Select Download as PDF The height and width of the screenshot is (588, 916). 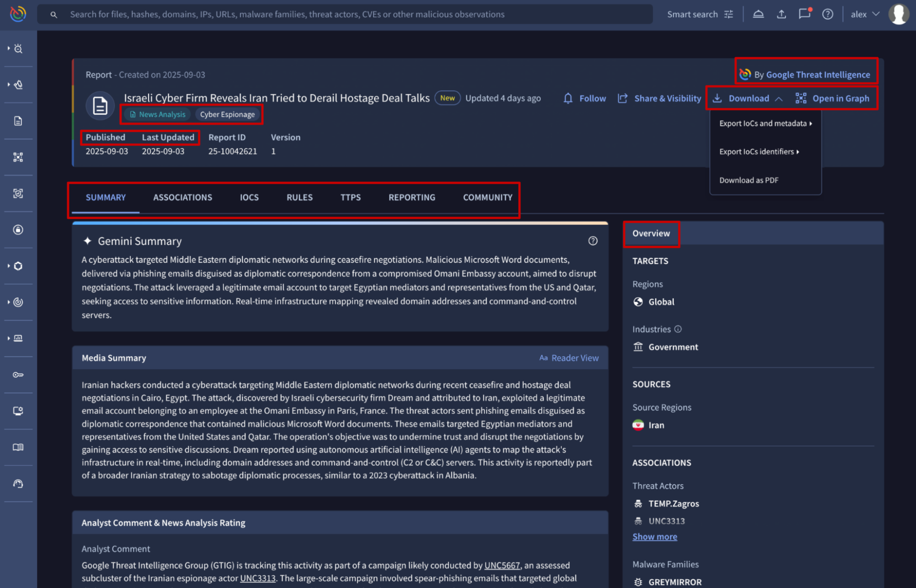[x=748, y=180]
